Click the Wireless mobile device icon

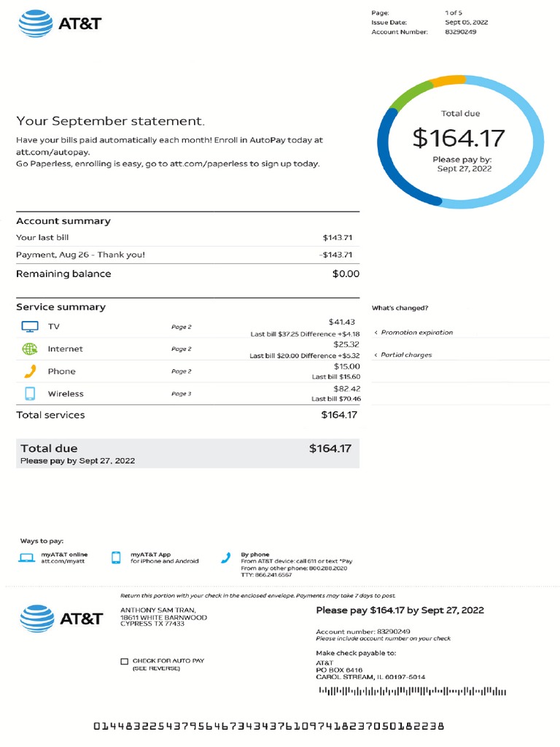30,394
